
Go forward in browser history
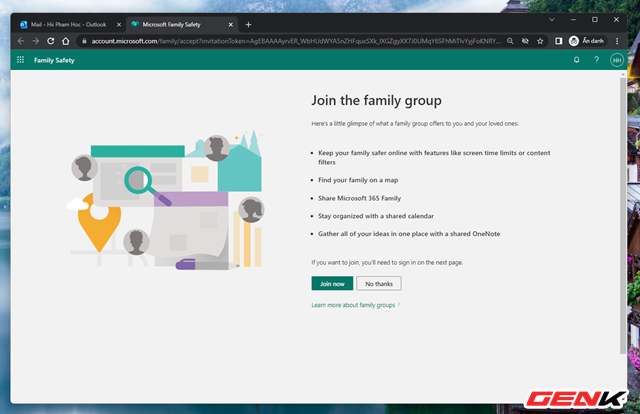pos(36,41)
